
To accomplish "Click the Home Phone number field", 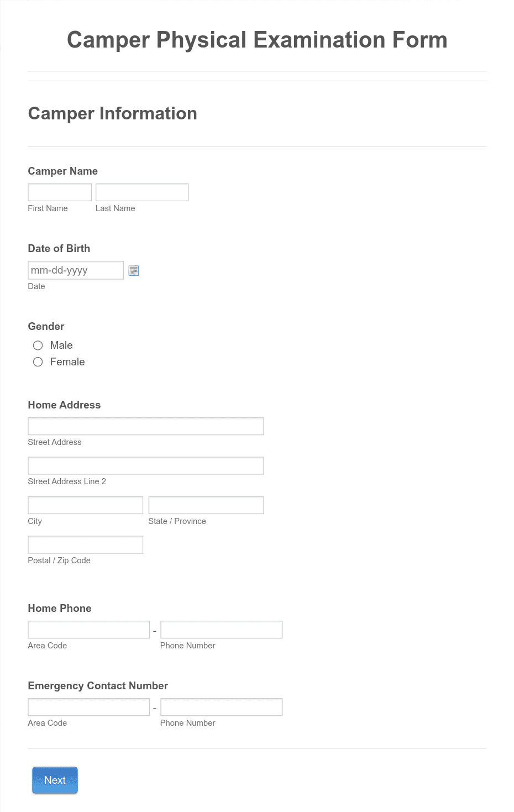I will [x=221, y=629].
